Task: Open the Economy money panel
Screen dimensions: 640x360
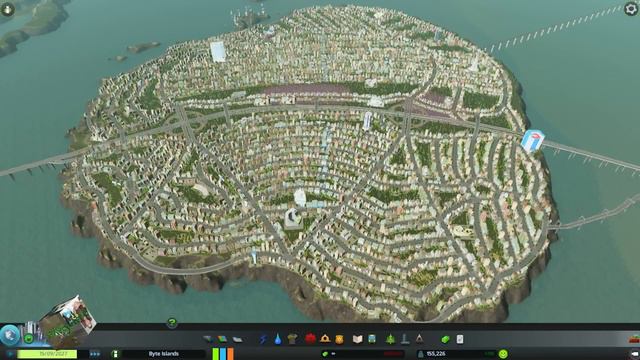Action: [x=445, y=339]
